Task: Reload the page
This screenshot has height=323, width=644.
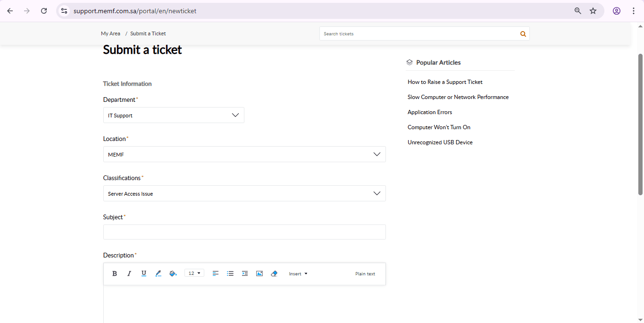Action: click(44, 11)
